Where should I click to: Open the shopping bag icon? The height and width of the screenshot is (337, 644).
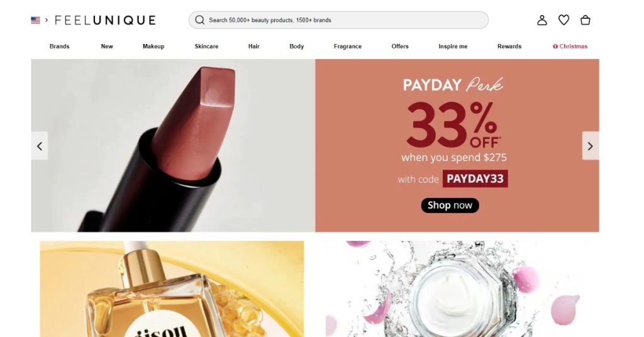click(x=586, y=20)
